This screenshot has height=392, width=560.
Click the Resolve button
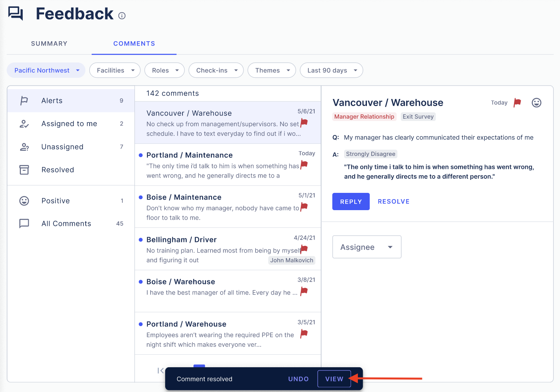click(x=394, y=201)
